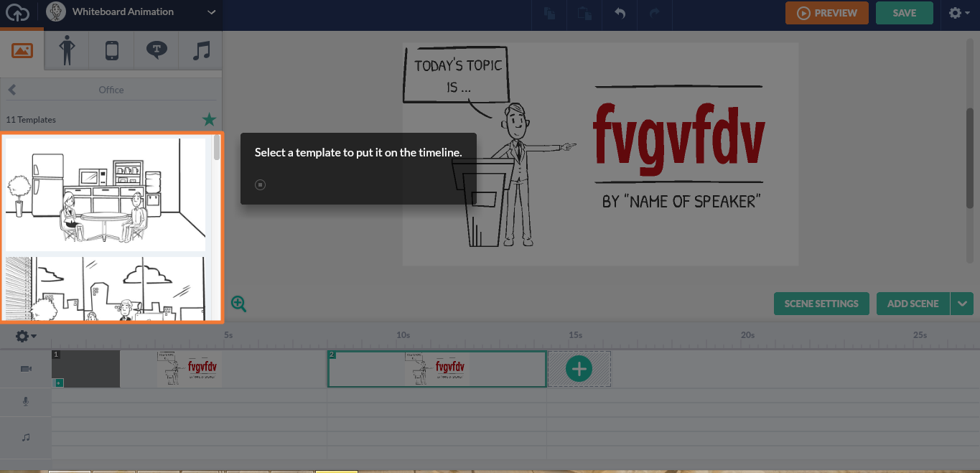
Task: Click the Save button
Action: [904, 13]
